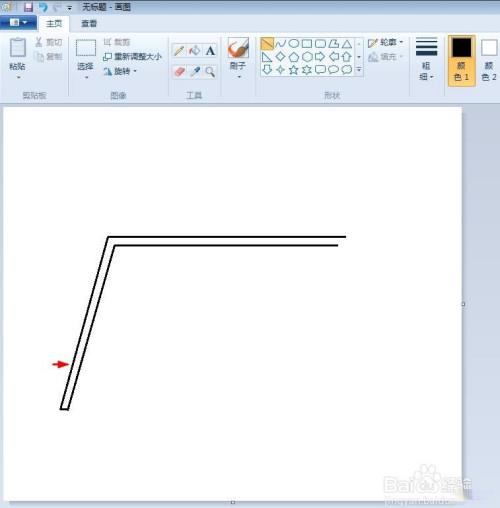
Task: Select the Five-point star shape
Action: [294, 70]
